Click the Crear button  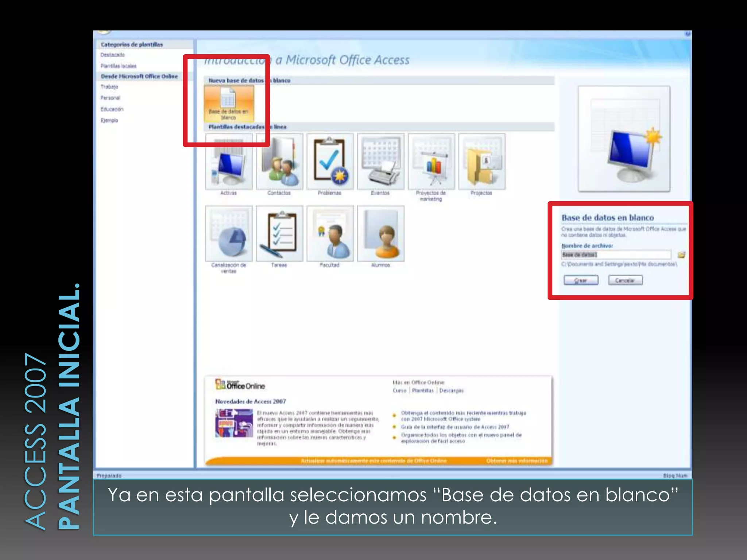tap(581, 280)
